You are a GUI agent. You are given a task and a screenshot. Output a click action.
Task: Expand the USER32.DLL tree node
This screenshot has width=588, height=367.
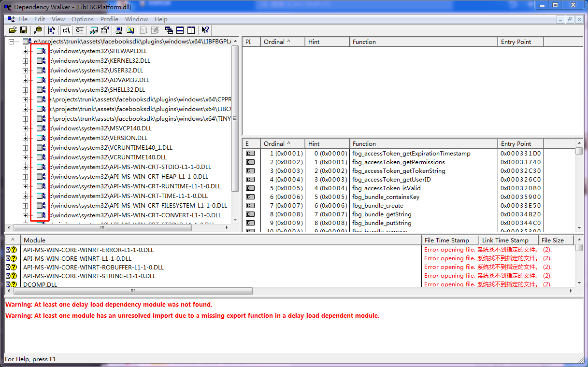click(x=25, y=71)
